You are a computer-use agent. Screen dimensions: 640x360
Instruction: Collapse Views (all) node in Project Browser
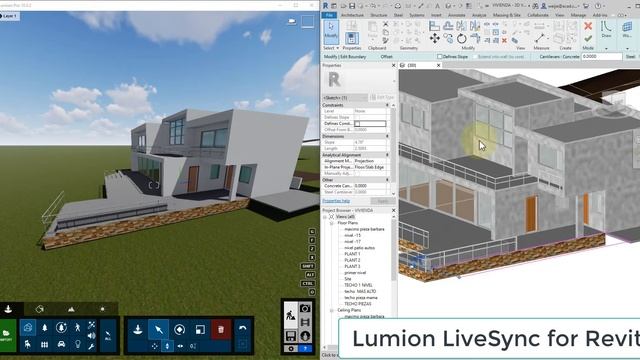(325, 217)
